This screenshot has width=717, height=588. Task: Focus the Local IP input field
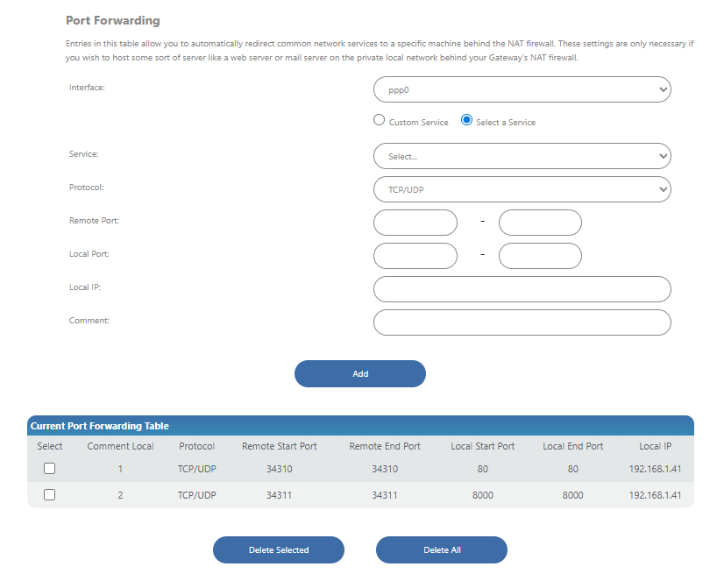pyautogui.click(x=522, y=289)
